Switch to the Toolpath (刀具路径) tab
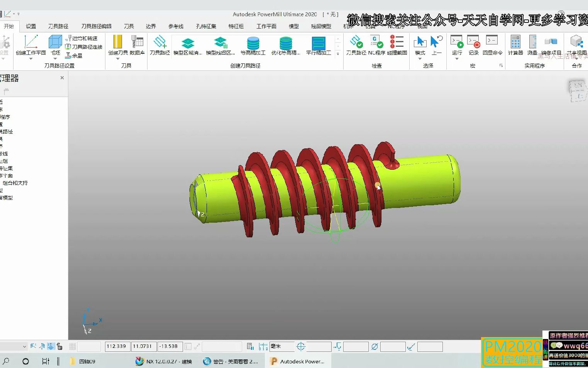The width and height of the screenshot is (588, 368). [x=58, y=26]
